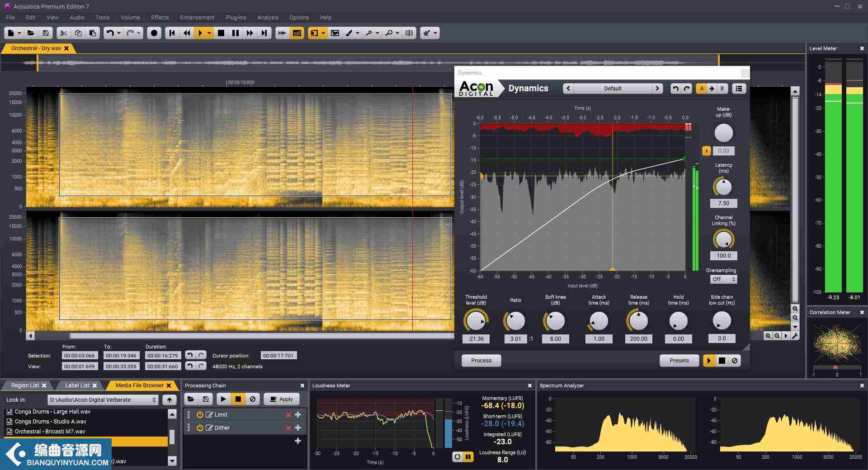Image resolution: width=868 pixels, height=470 pixels.
Task: Click the Record button in toolbar
Action: 154,33
